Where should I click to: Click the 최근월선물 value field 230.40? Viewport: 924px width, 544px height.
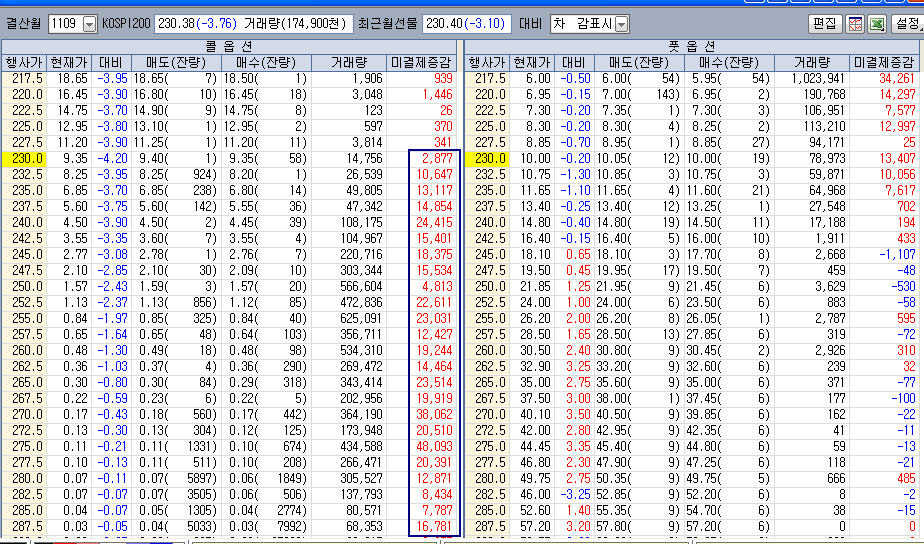click(x=466, y=24)
